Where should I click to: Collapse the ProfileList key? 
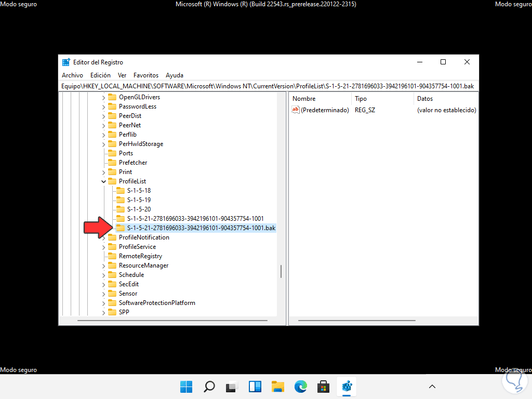click(104, 181)
